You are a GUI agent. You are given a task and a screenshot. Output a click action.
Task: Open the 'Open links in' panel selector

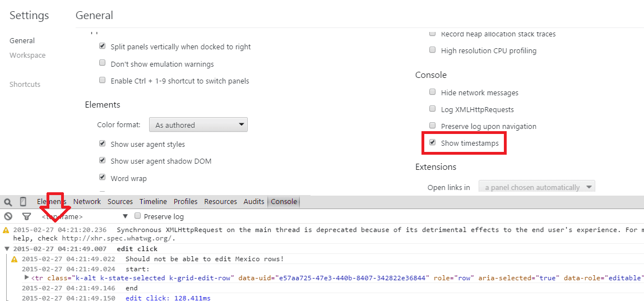[536, 187]
